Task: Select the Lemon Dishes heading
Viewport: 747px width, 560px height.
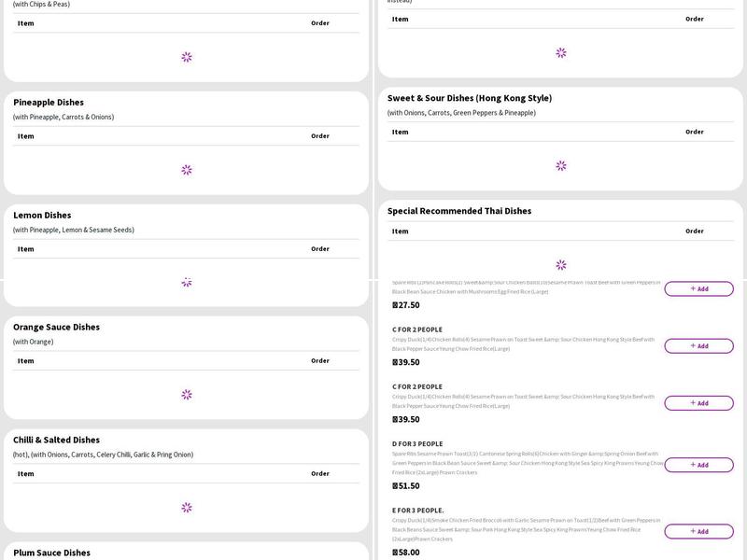Action: coord(42,215)
